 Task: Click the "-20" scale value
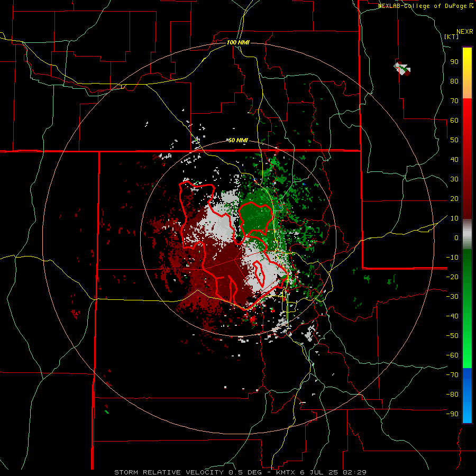pos(452,277)
